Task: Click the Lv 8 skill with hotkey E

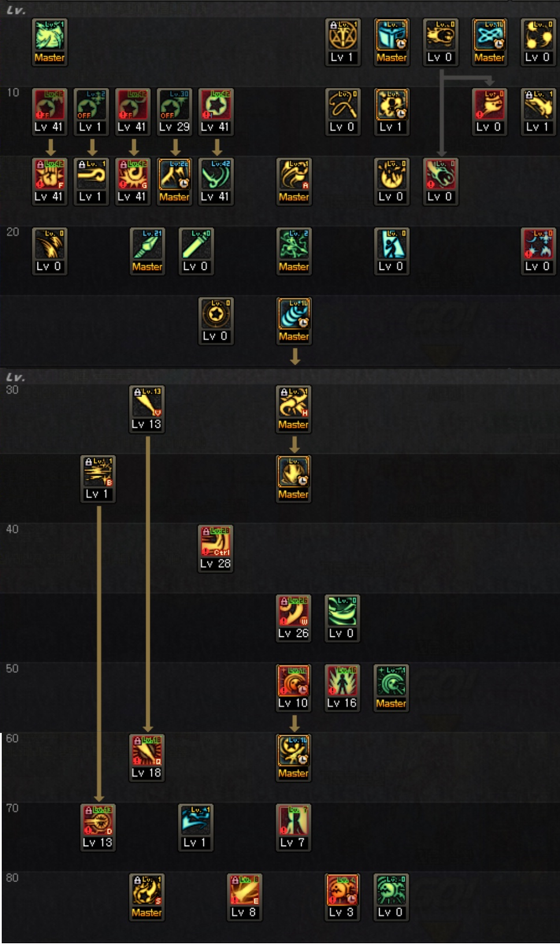Action: click(244, 891)
